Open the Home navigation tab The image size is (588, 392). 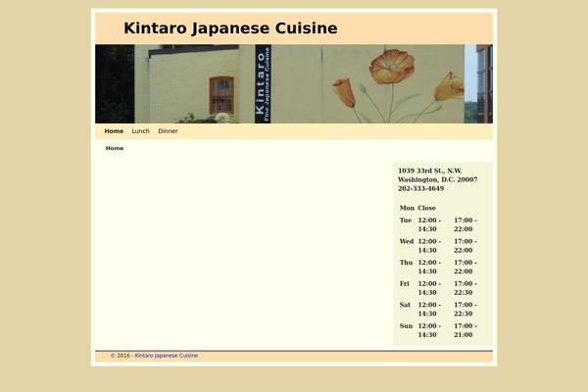(114, 131)
